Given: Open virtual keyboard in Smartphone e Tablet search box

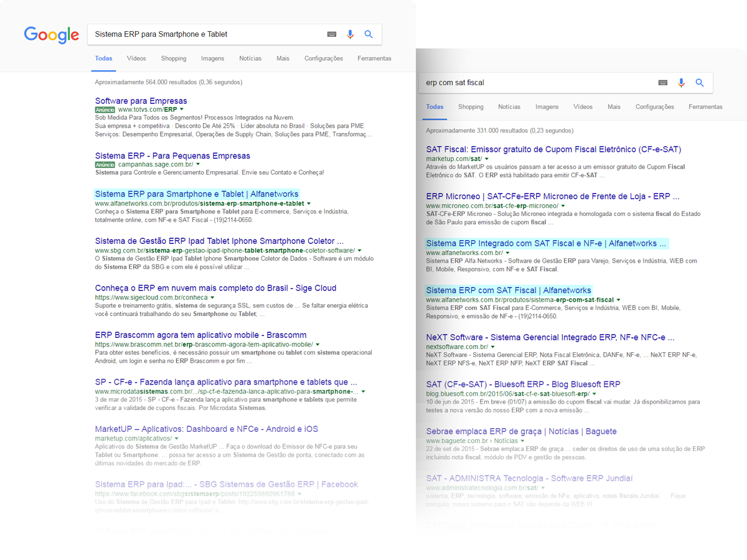Looking at the screenshot, I should [332, 34].
